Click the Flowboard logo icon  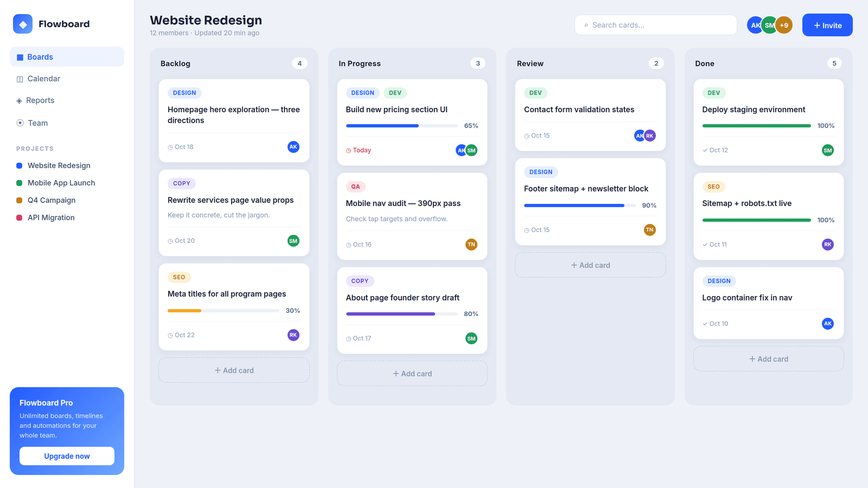pos(23,24)
